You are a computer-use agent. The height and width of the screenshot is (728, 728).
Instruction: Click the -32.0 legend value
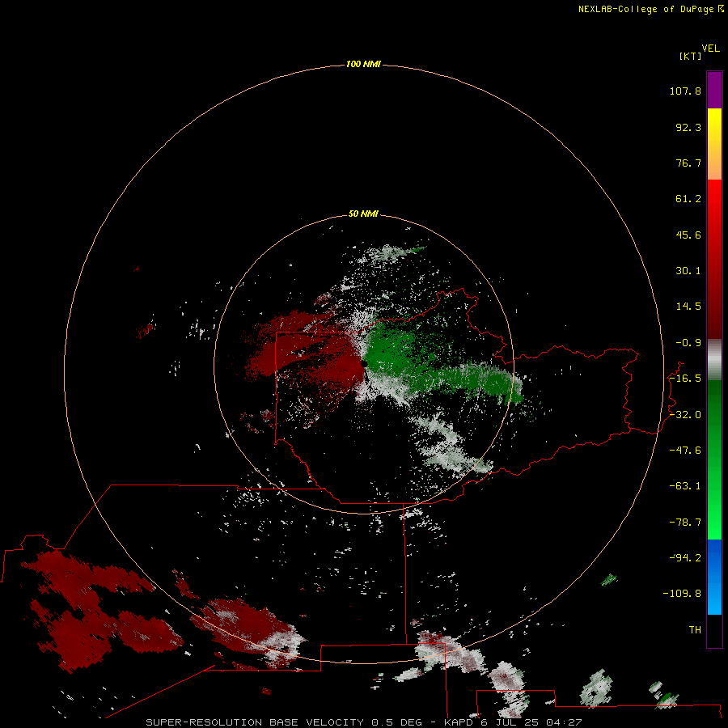[685, 415]
